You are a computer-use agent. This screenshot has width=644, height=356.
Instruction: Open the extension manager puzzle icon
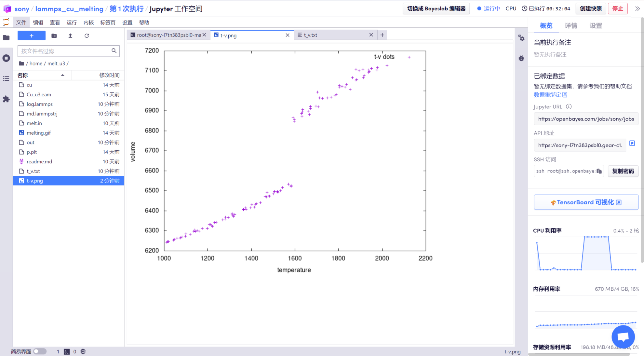click(6, 99)
